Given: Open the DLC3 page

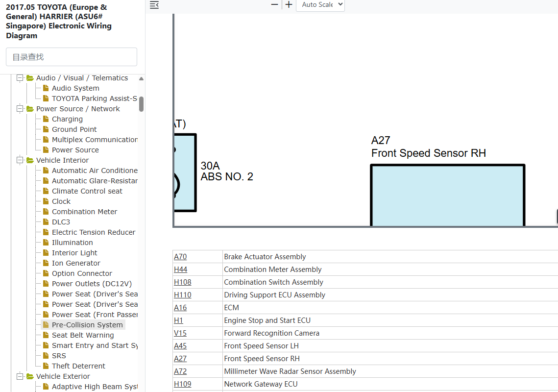Looking at the screenshot, I should pyautogui.click(x=61, y=222).
